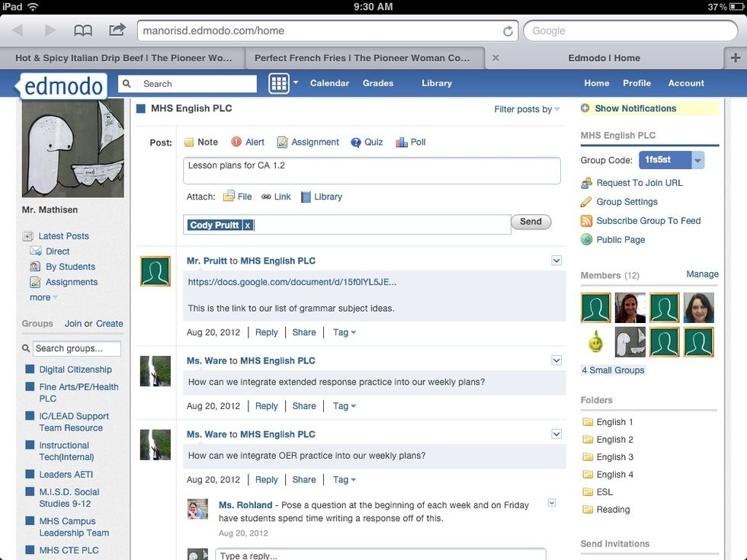
Task: Tap the Safari share icon
Action: [x=117, y=30]
